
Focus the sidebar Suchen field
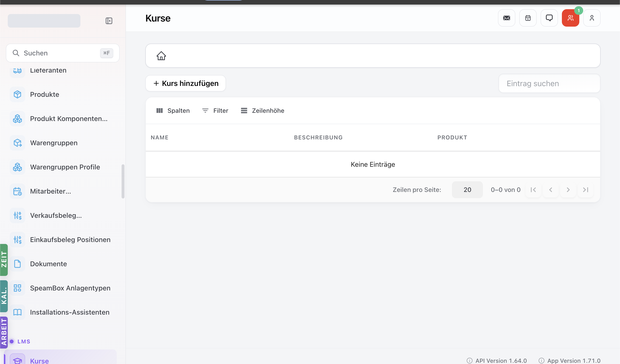[x=63, y=53]
